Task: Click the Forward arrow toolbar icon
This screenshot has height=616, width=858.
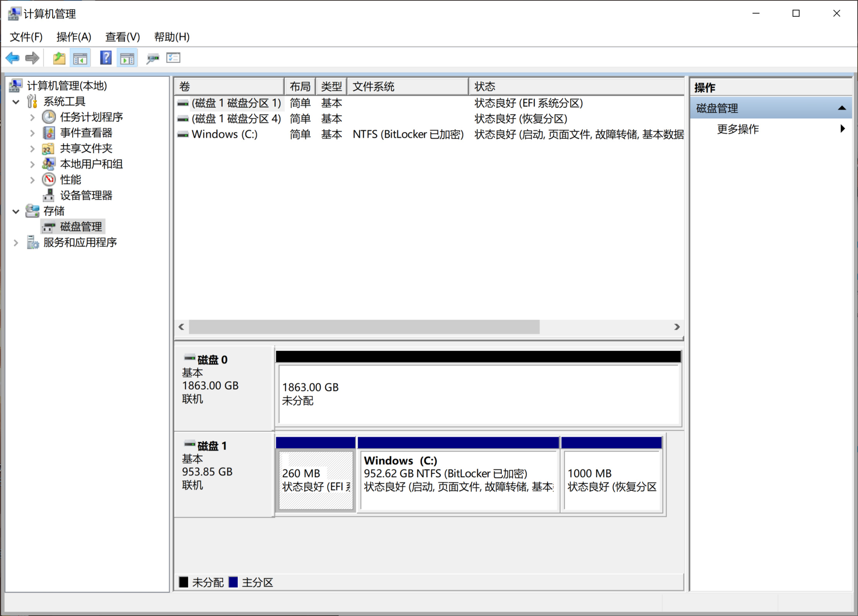Action: point(32,58)
